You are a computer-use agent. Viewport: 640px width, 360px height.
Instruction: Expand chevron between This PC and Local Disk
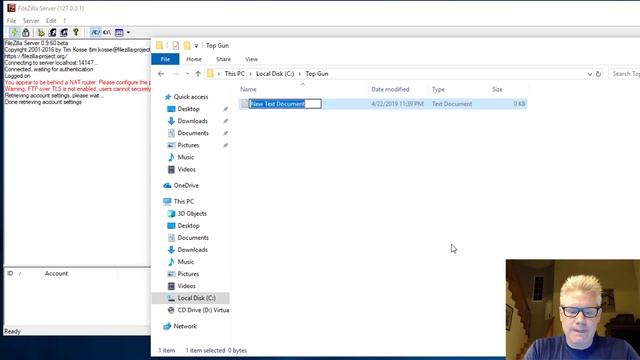click(251, 74)
